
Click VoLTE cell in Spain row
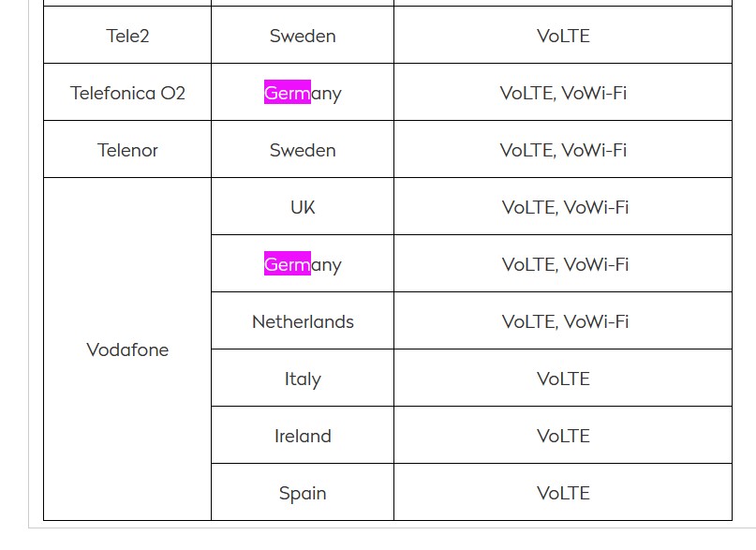coord(563,492)
